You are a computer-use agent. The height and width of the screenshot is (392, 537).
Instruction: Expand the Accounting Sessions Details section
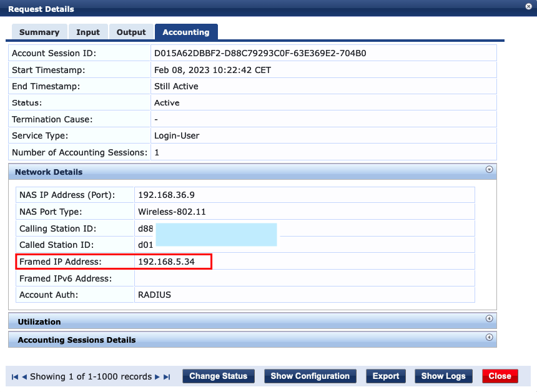tap(489, 337)
